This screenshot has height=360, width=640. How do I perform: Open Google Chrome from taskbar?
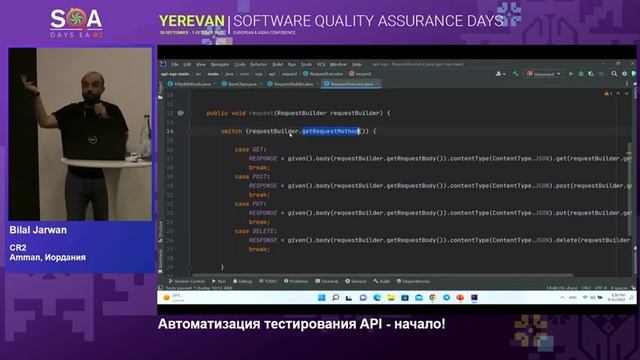(433, 298)
